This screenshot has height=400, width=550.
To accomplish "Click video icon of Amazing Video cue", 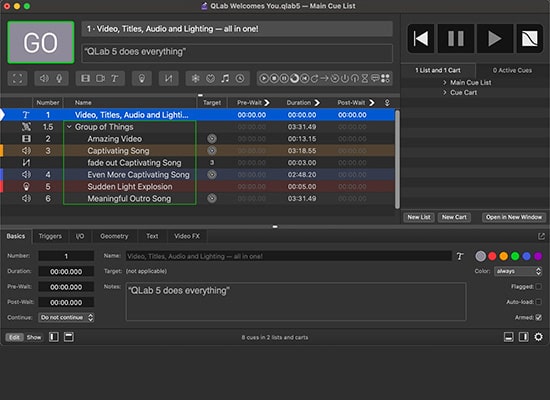I will coord(26,139).
